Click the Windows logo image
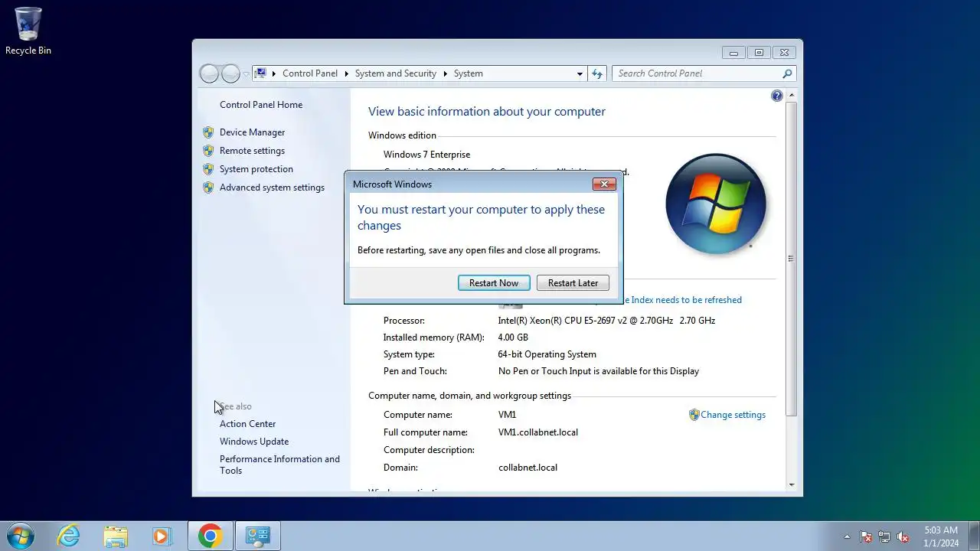 pos(716,204)
